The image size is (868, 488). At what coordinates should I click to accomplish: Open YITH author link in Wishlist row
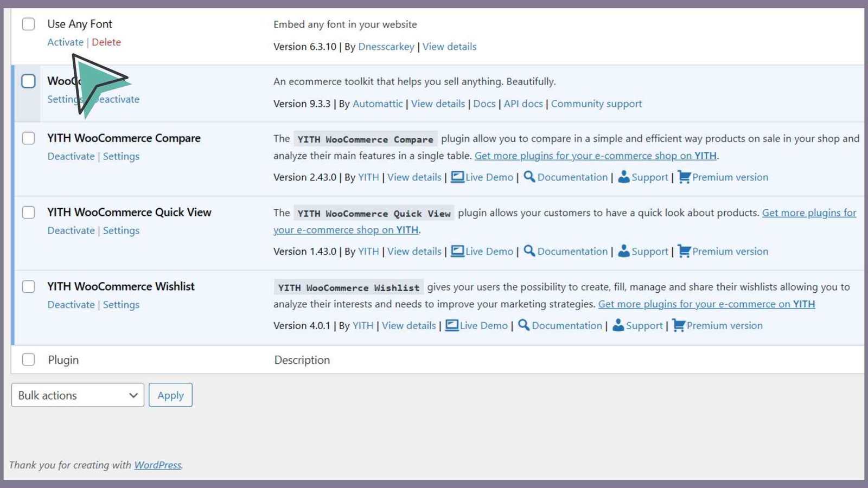click(x=363, y=326)
